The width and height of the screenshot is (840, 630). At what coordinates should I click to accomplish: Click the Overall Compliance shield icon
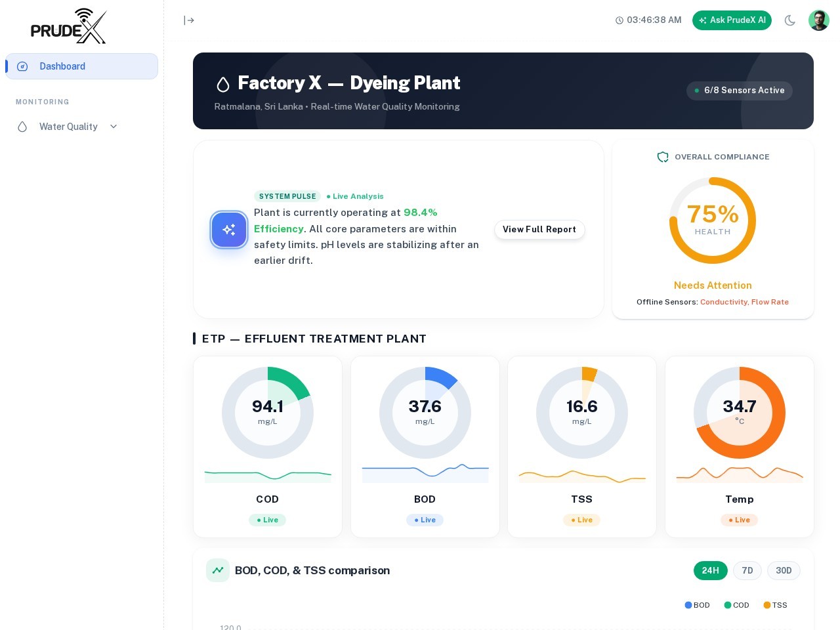pyautogui.click(x=663, y=157)
